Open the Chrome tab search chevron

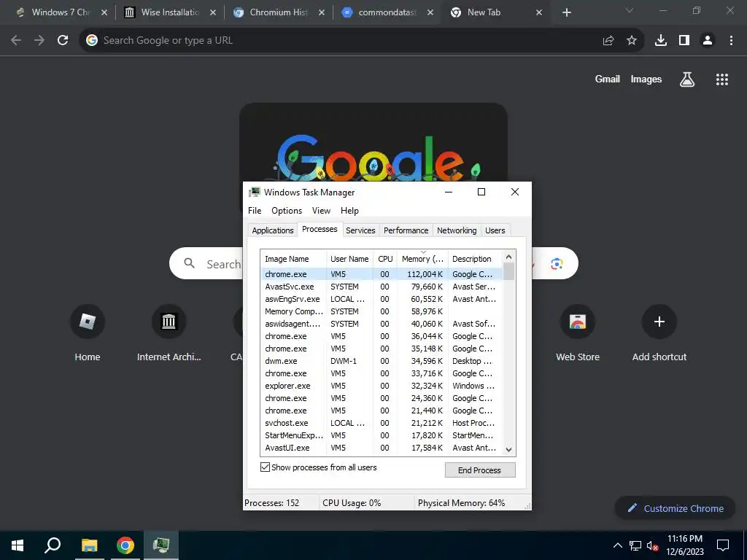630,10
